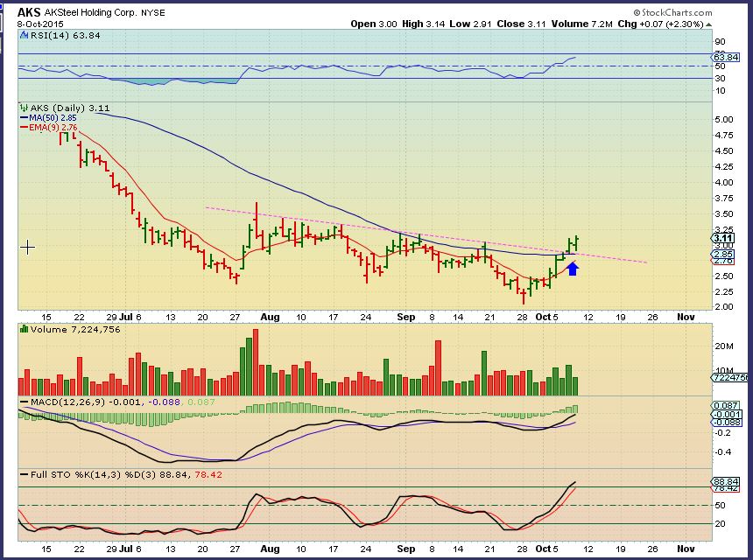753x560 pixels.
Task: Click the StockCharts.com logo text
Action: click(677, 12)
